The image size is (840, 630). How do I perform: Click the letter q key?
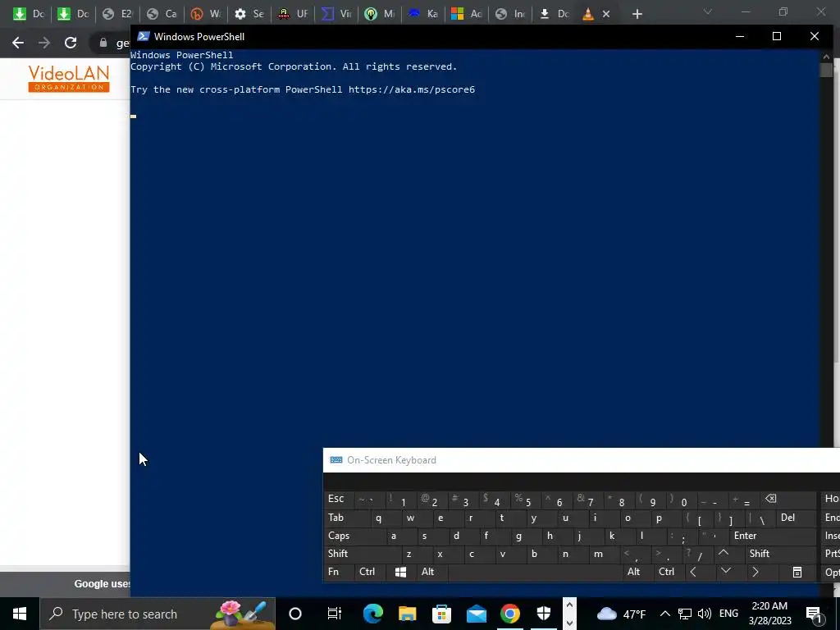379,518
